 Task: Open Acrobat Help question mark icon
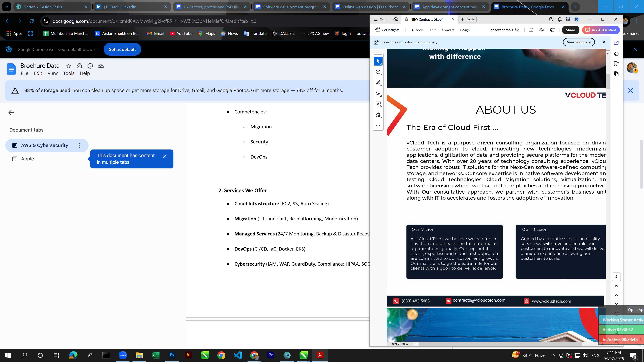click(551, 19)
